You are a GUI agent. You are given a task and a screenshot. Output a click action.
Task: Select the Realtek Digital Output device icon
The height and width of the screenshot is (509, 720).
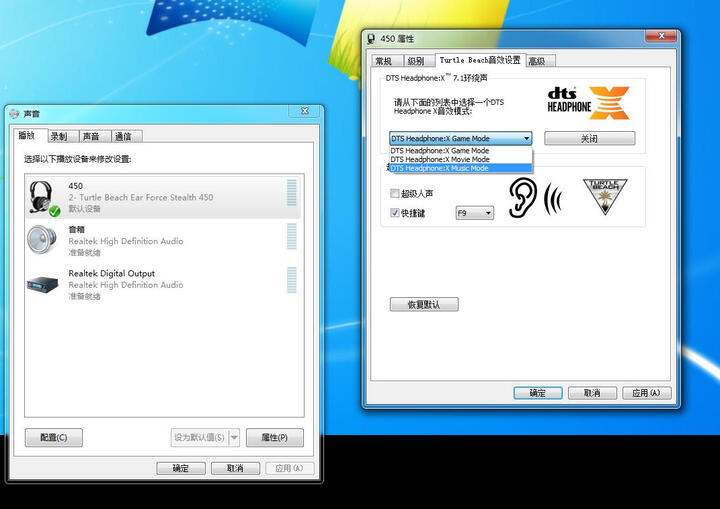pos(43,284)
